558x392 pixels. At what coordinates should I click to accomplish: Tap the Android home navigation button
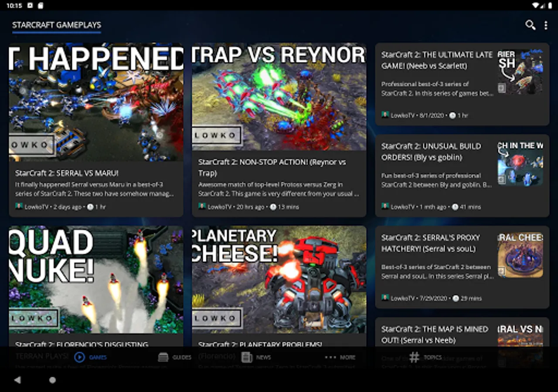coord(52,380)
